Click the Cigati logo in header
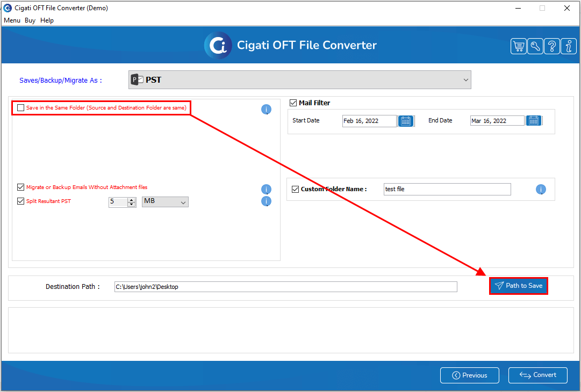 click(218, 45)
